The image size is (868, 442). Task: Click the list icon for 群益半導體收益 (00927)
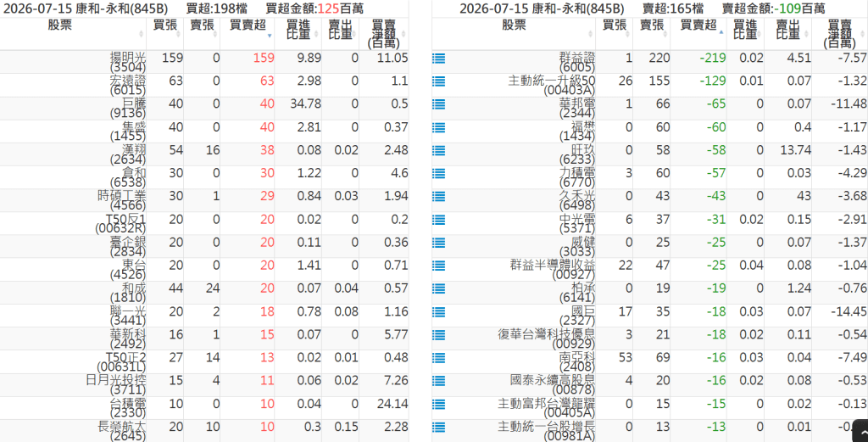coord(438,266)
